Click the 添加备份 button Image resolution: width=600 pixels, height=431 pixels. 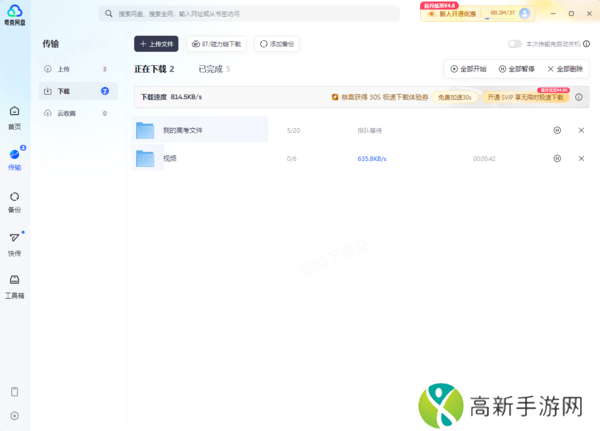coord(277,44)
